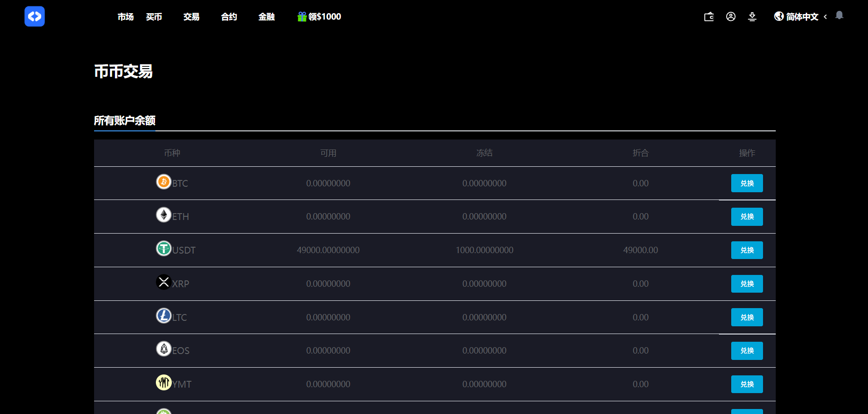This screenshot has height=414, width=868.
Task: Open the wallet icon in header
Action: (x=709, y=17)
